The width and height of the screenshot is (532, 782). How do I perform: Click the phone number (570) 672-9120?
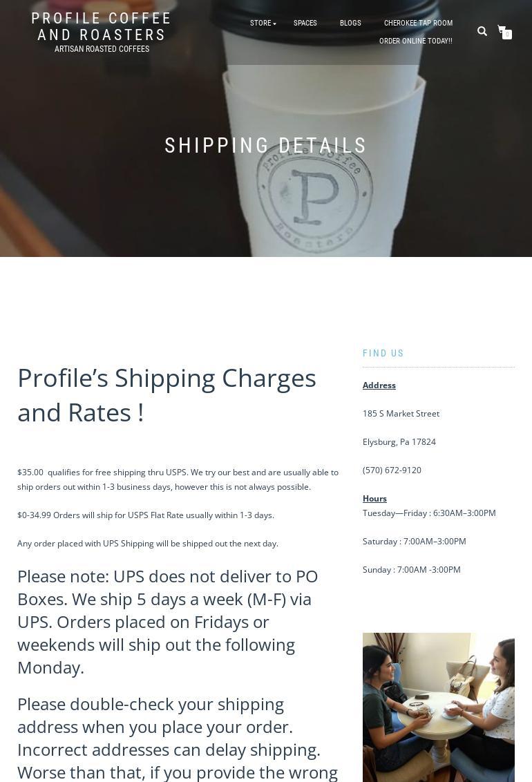(392, 470)
